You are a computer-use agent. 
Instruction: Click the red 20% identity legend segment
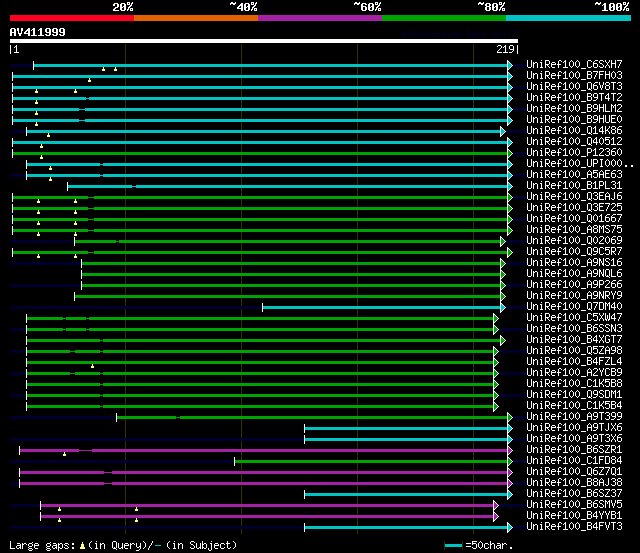pyautogui.click(x=71, y=18)
